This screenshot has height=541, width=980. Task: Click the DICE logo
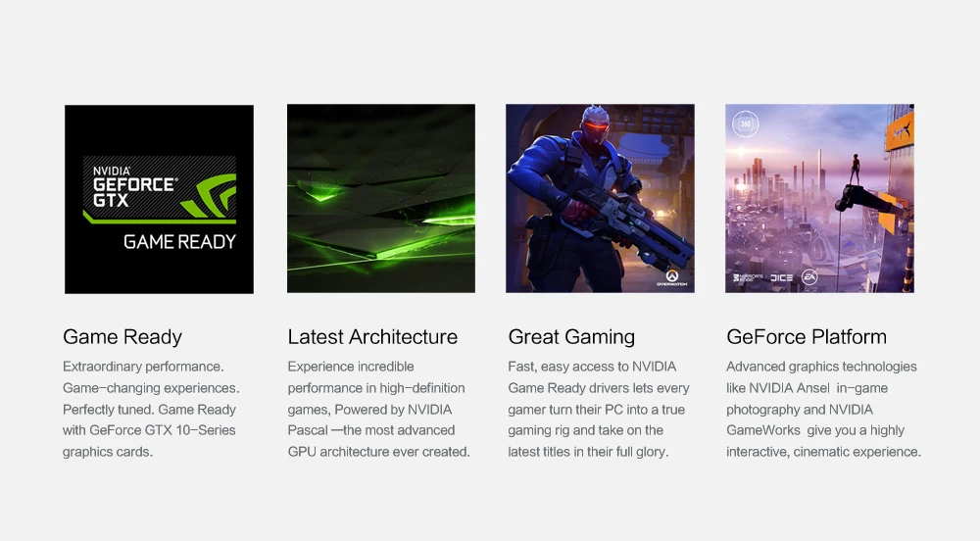click(781, 277)
